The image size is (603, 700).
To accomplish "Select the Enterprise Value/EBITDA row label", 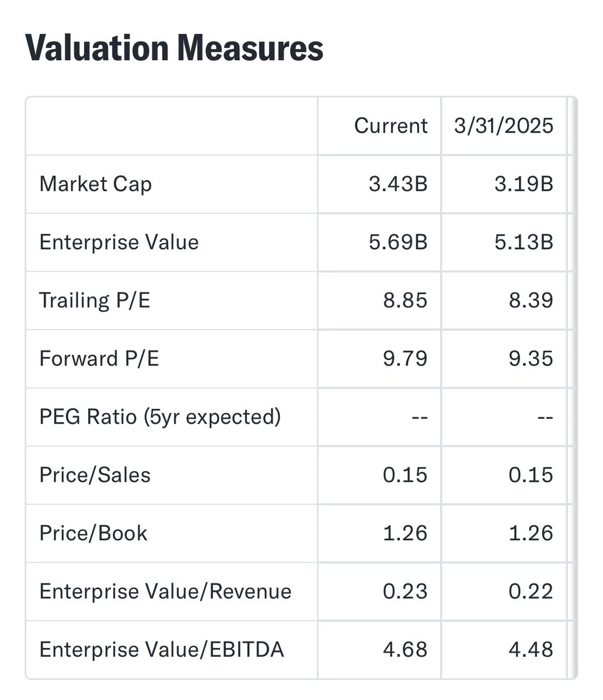I will [161, 650].
